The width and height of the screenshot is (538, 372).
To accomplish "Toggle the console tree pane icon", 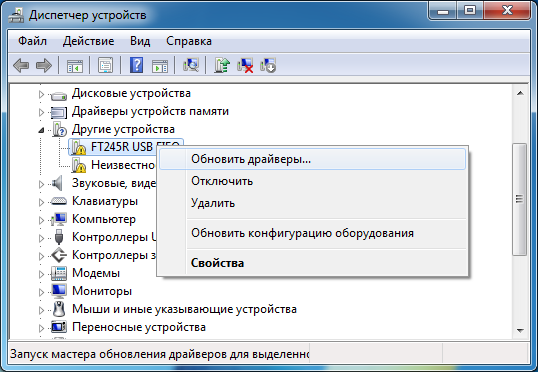I will pos(75,65).
